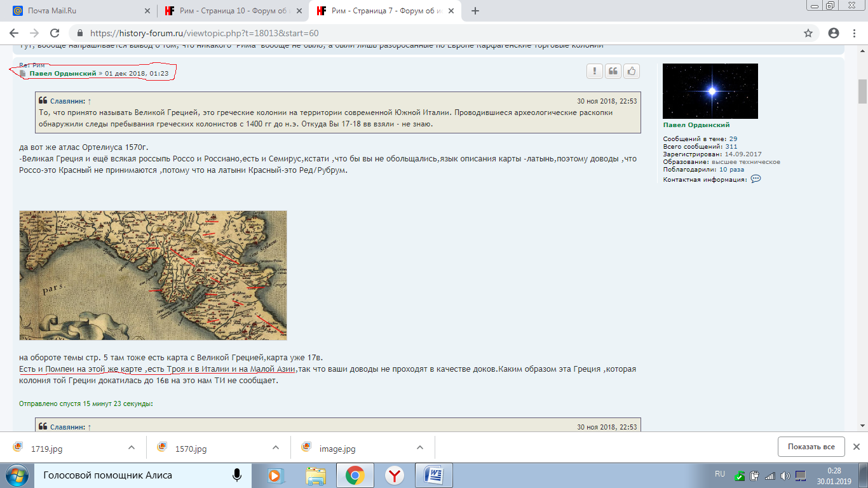Click Образование высшее техническое text
868x488 pixels.
[x=722, y=162]
